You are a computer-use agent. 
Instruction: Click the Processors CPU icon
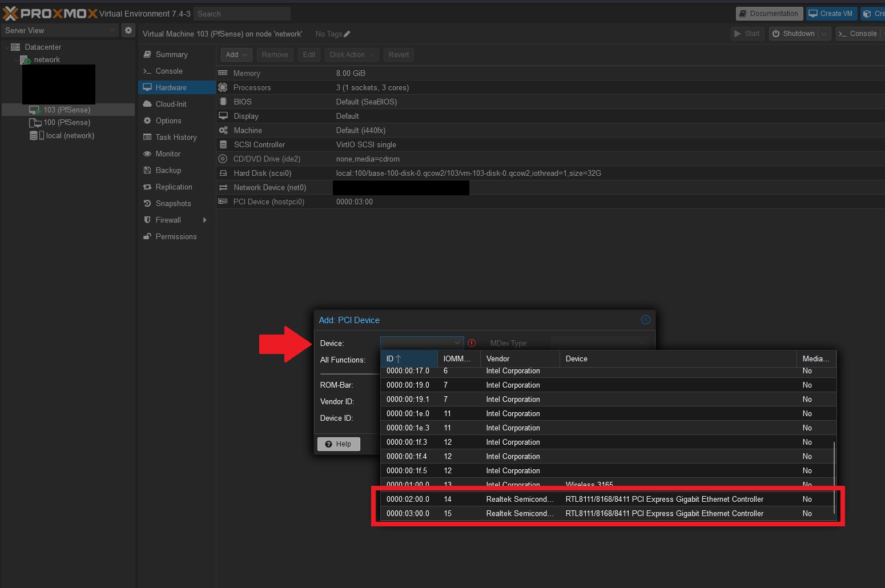click(x=223, y=87)
